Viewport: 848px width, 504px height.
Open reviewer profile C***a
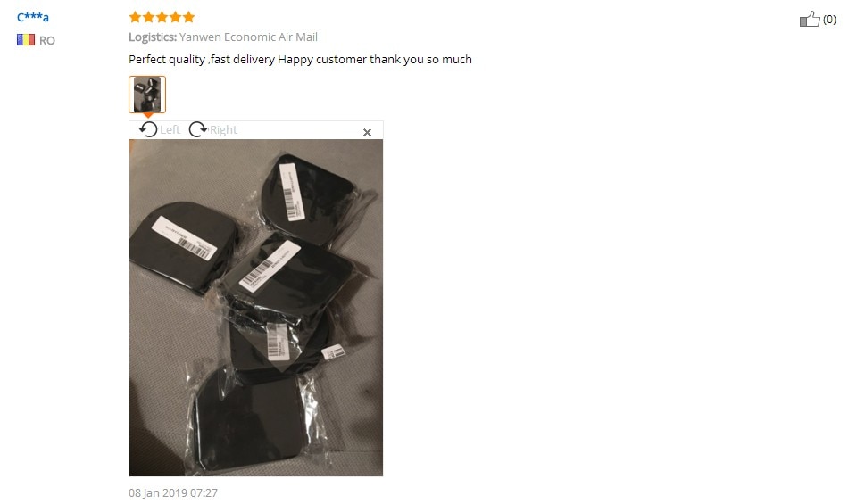click(x=33, y=17)
